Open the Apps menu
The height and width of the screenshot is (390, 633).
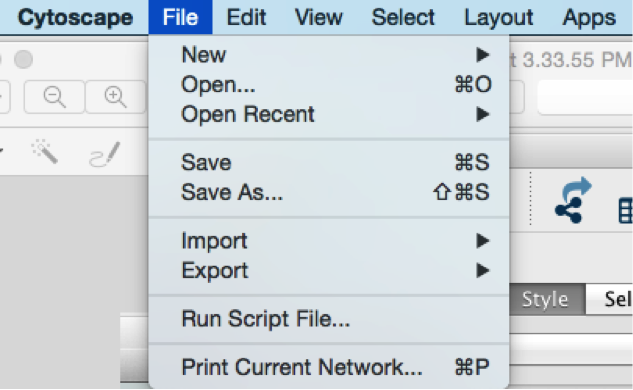tap(589, 17)
